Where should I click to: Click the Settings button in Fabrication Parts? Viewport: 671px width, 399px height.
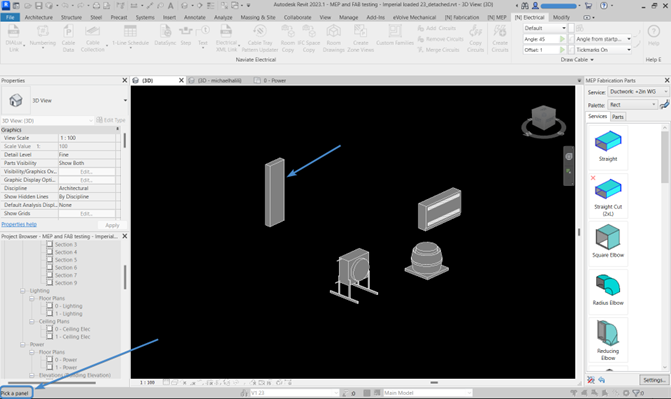tap(654, 380)
